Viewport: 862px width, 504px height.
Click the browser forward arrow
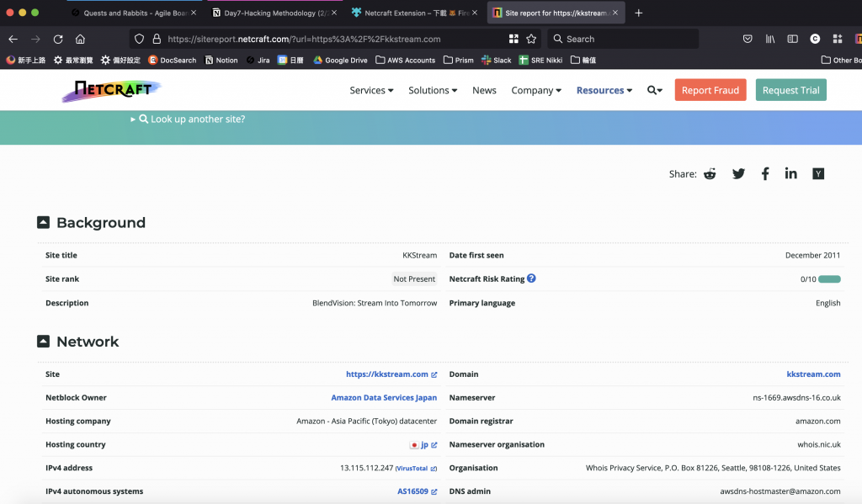coord(35,39)
